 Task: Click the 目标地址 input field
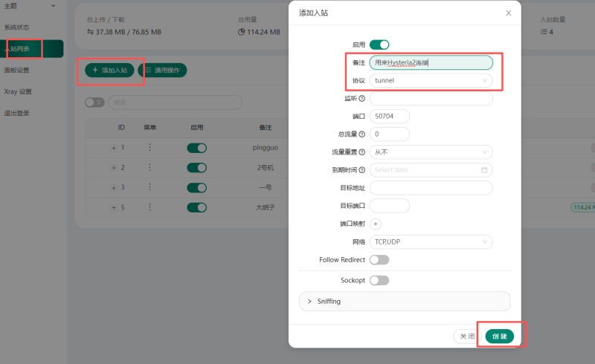(431, 188)
